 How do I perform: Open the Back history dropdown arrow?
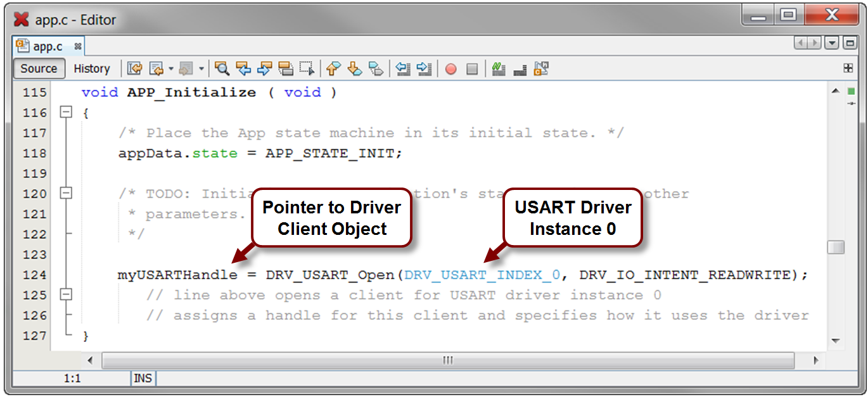(169, 68)
